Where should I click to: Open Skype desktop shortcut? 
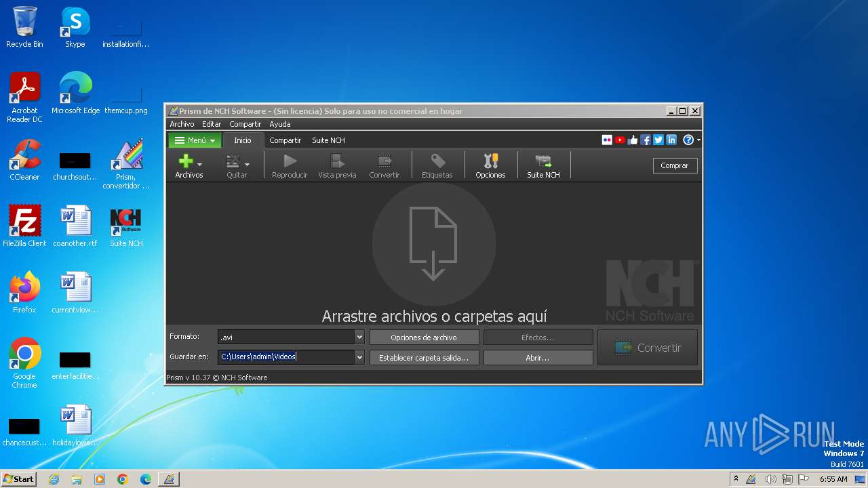coord(75,27)
